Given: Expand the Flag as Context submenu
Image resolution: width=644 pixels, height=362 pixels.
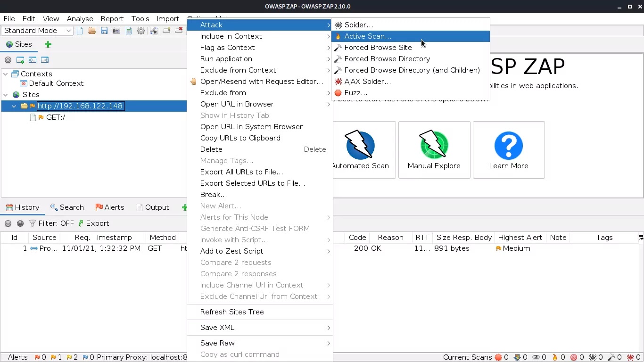Looking at the screenshot, I should (260, 48).
